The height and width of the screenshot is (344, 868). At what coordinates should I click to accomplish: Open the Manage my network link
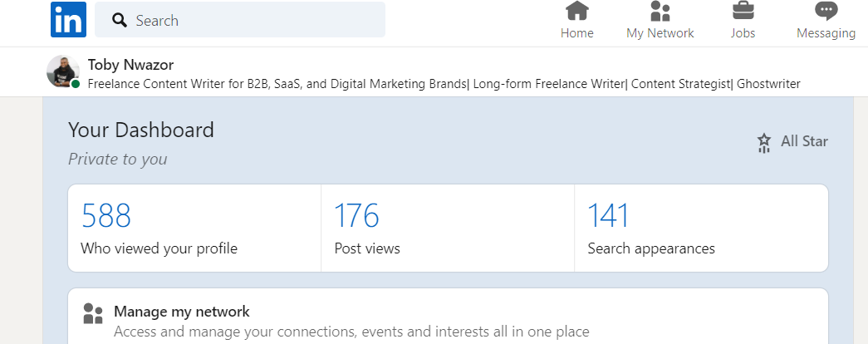coord(182,312)
